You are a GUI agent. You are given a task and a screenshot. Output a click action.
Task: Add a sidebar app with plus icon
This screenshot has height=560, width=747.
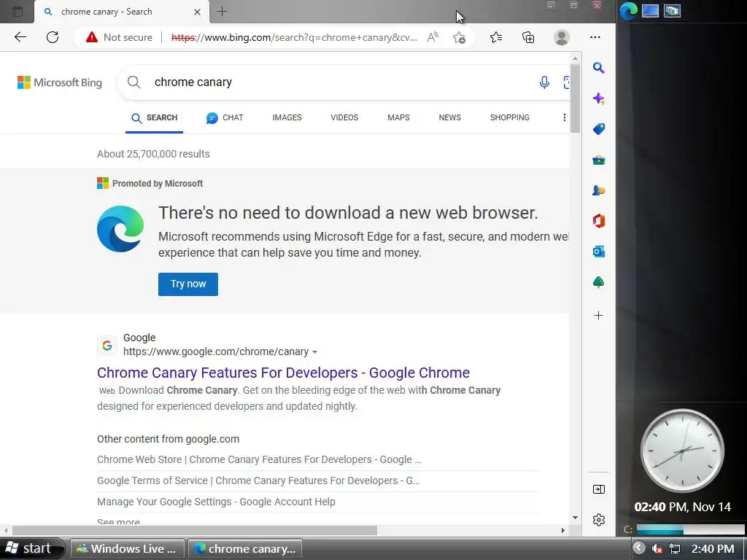pyautogui.click(x=599, y=315)
